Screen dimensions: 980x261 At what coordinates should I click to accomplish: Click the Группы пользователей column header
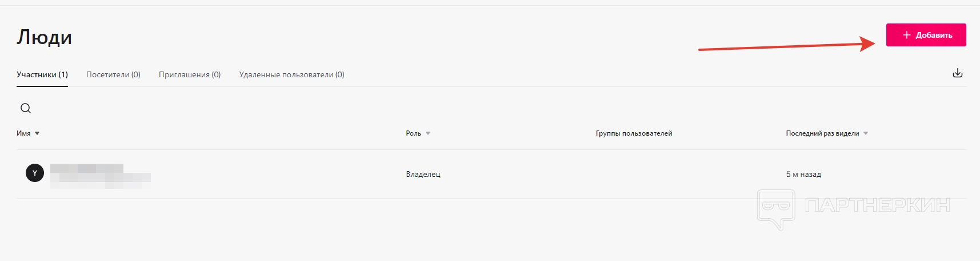click(x=634, y=133)
